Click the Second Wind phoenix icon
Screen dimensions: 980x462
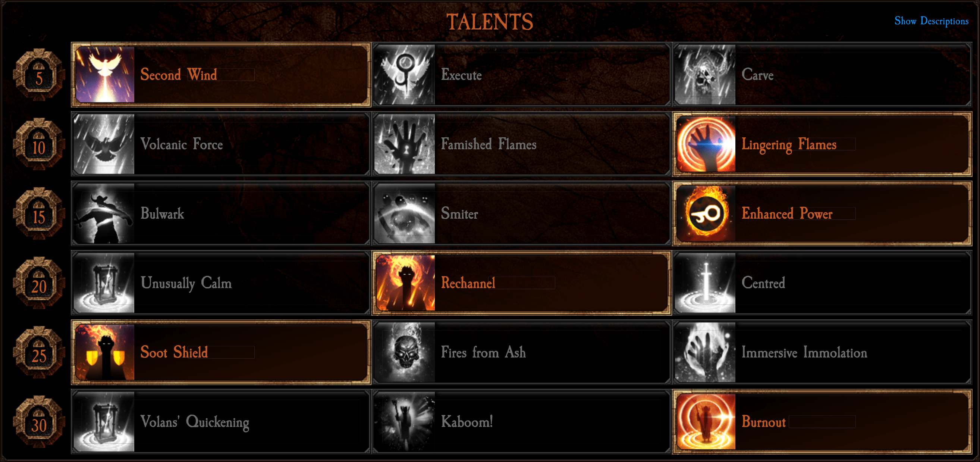pos(105,75)
